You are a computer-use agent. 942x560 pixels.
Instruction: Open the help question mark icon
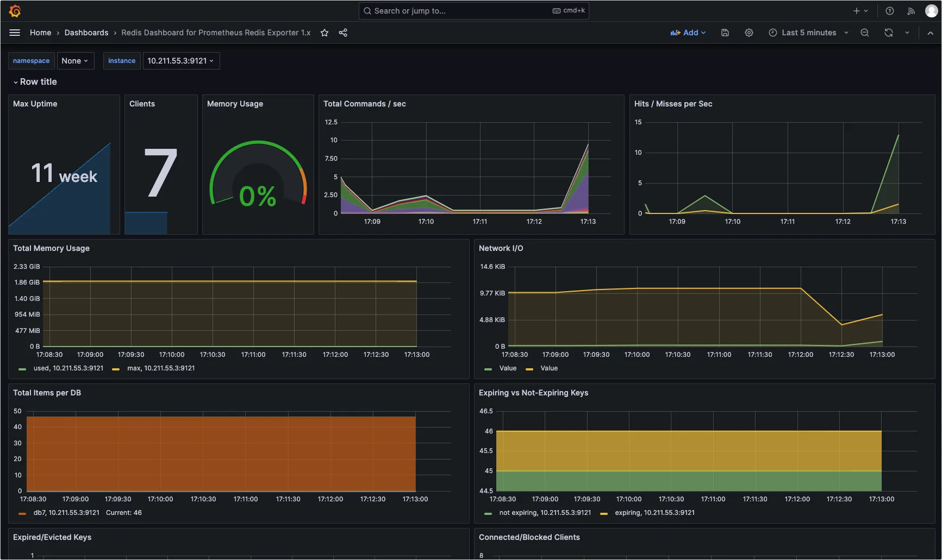890,11
